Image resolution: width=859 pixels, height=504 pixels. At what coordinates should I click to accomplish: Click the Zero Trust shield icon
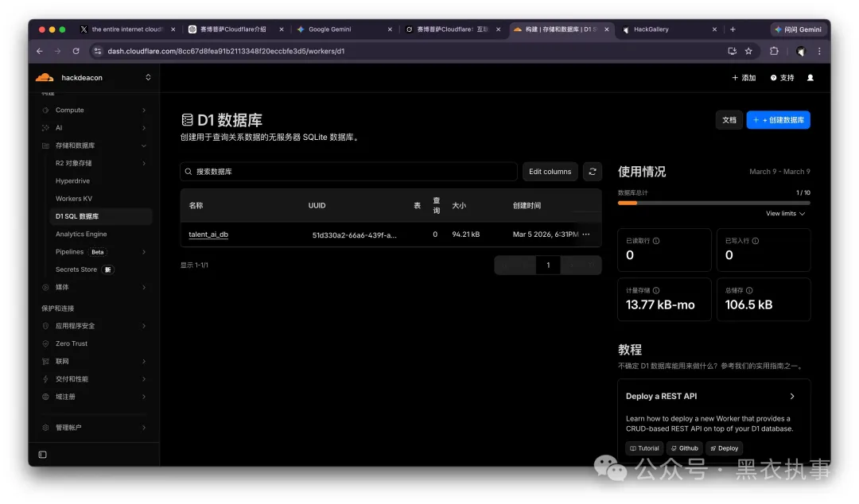tap(45, 343)
